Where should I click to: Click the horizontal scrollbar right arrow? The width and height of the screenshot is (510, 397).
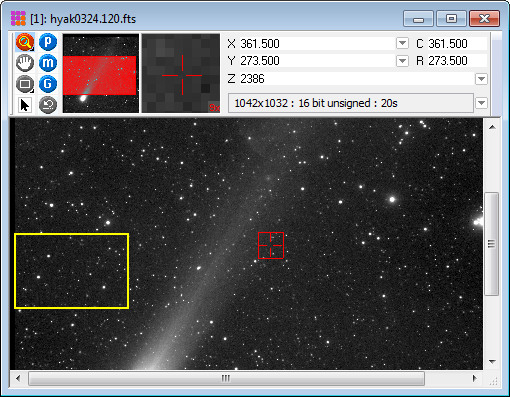(x=474, y=378)
